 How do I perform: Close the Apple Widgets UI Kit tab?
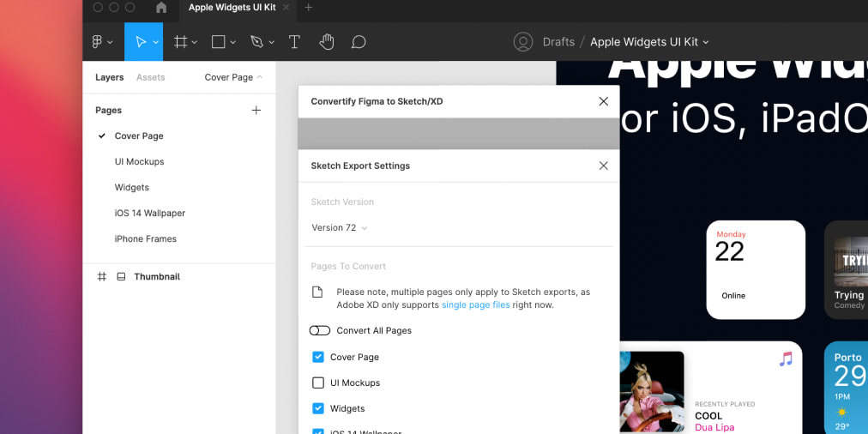click(x=286, y=7)
